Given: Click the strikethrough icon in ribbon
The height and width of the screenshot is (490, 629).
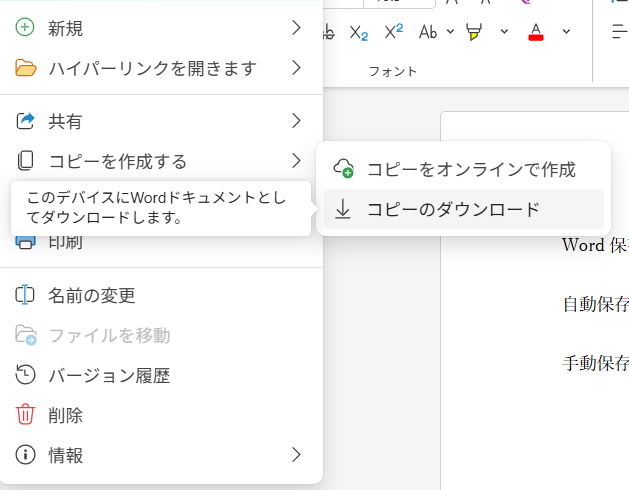Looking at the screenshot, I should point(329,32).
